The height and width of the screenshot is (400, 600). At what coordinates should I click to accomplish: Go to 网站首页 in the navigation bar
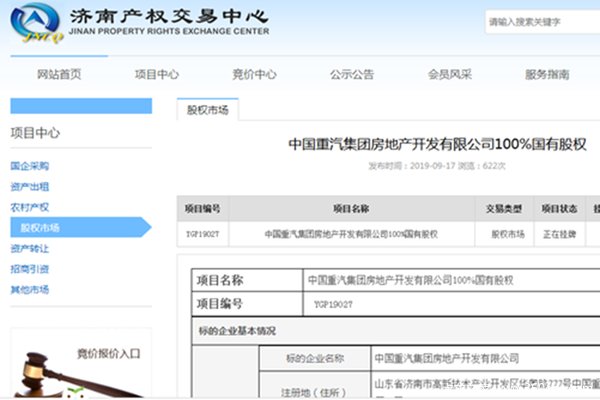click(x=59, y=74)
